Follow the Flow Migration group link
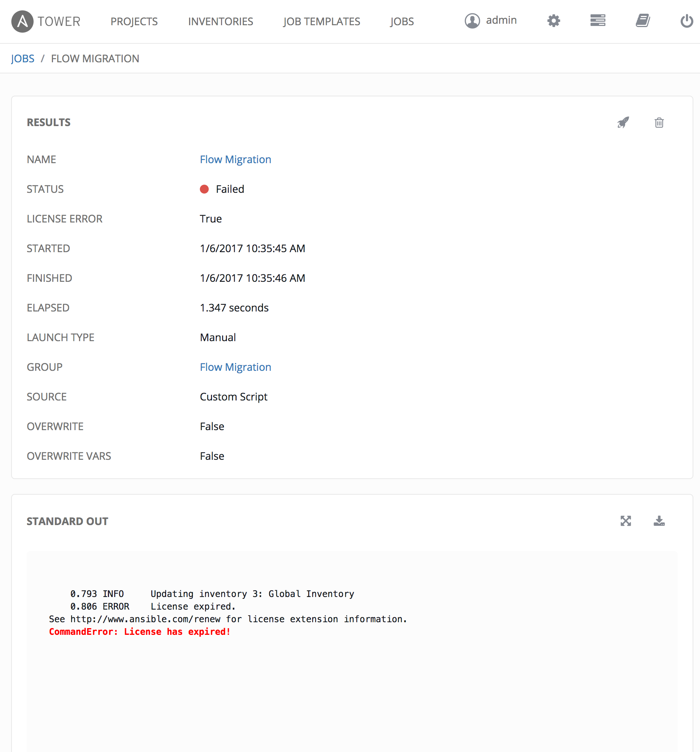700x752 pixels. coord(235,367)
